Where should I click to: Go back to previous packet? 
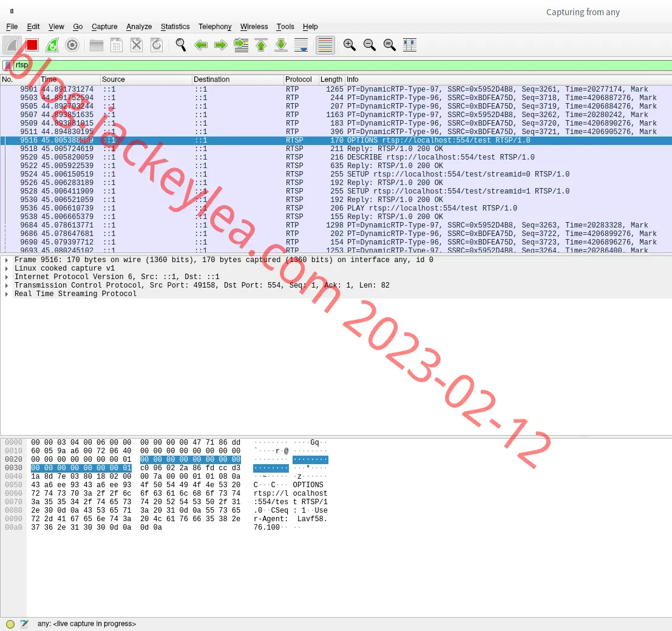[200, 45]
